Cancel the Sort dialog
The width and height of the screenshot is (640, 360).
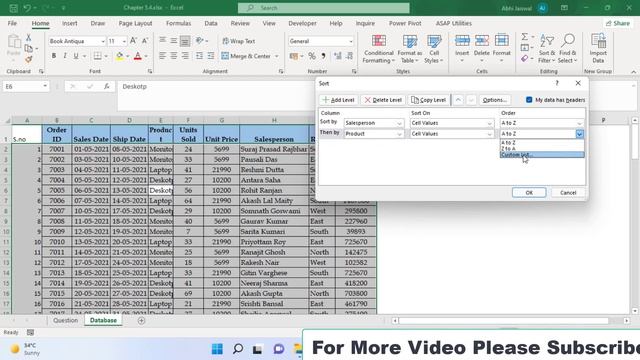pyautogui.click(x=568, y=193)
